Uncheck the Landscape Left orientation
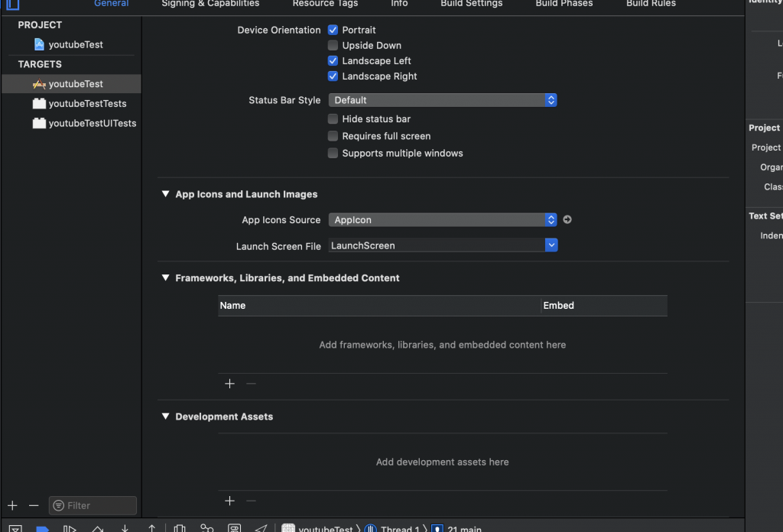Screen dimensions: 783x532 (x=333, y=60)
